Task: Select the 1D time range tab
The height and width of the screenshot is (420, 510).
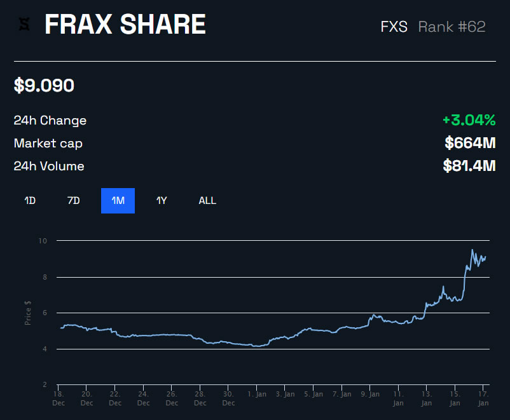Action: 30,201
